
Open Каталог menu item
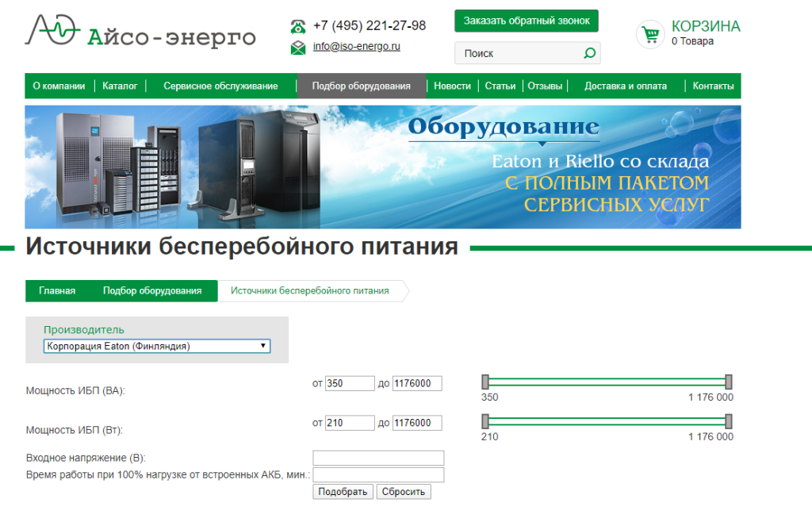point(120,86)
